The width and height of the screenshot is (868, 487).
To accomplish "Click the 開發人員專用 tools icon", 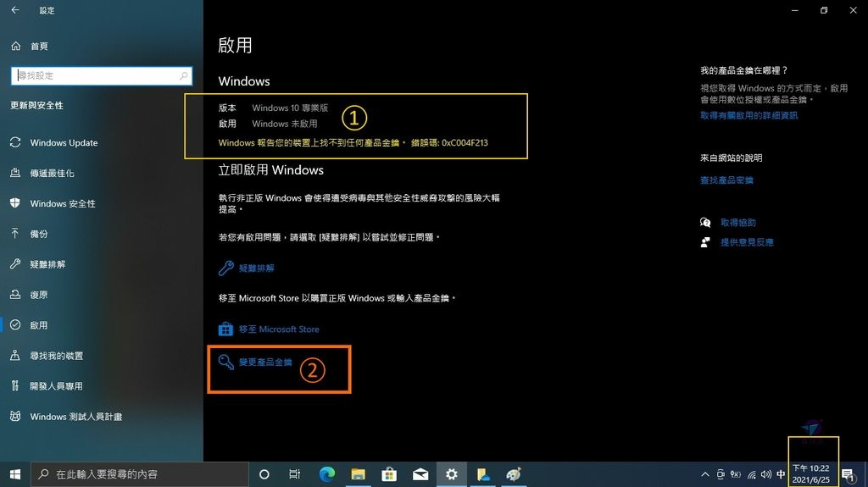I will [15, 385].
